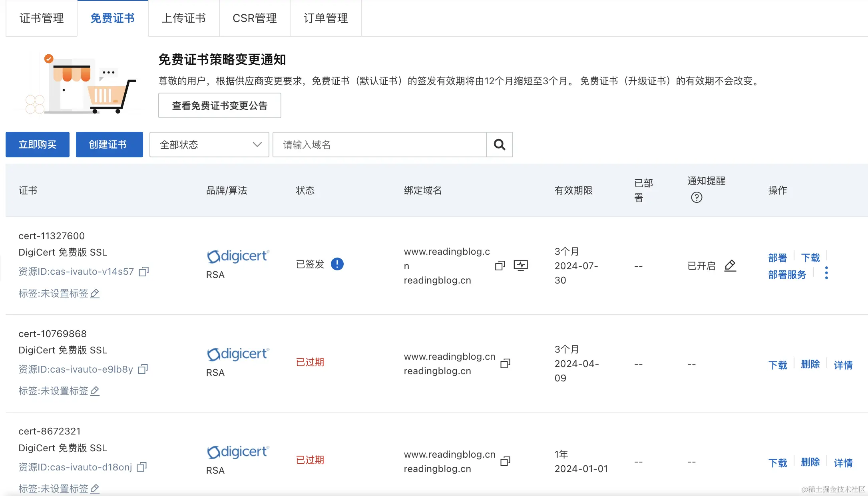Focus the 请输入域名 search field
Screen dimensions: 868x496
point(380,145)
